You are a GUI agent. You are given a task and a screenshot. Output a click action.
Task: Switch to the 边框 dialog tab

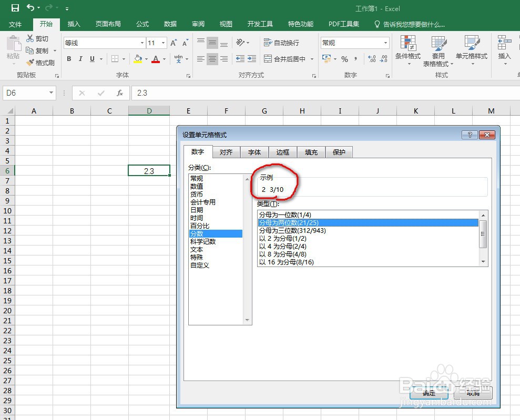pos(283,152)
